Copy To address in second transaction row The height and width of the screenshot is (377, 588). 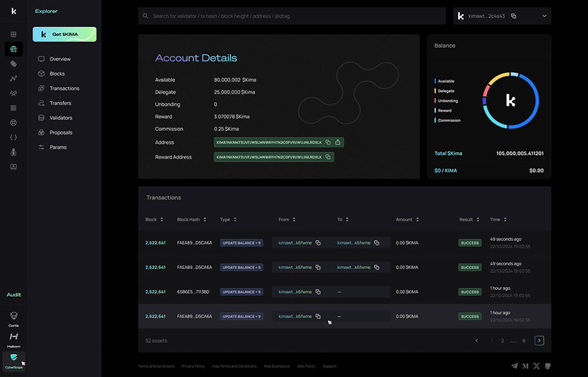376,268
